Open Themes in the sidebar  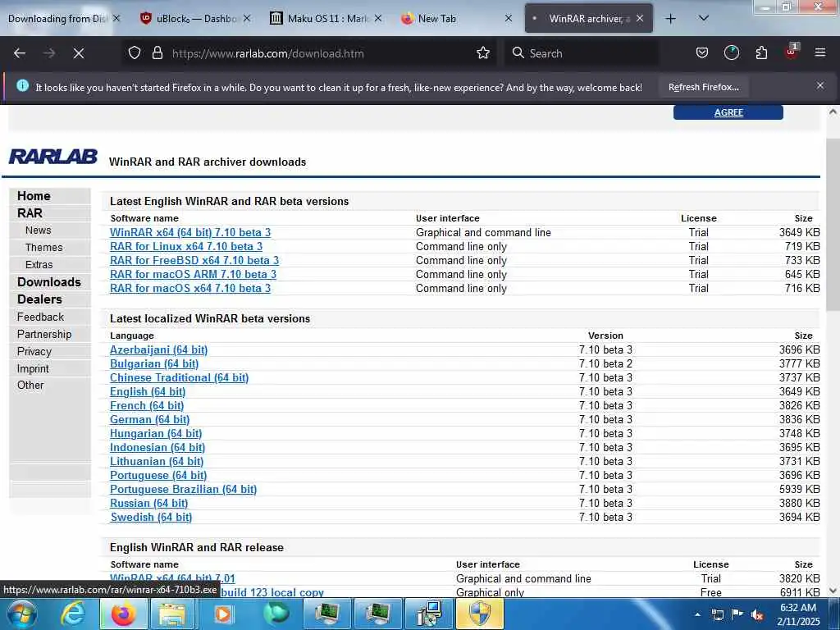(44, 248)
